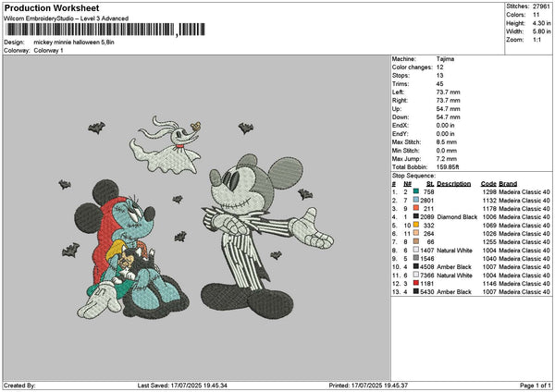The width and height of the screenshot is (555, 392).
Task: Click the stitch count 758 in row 1
Action: coord(428,191)
